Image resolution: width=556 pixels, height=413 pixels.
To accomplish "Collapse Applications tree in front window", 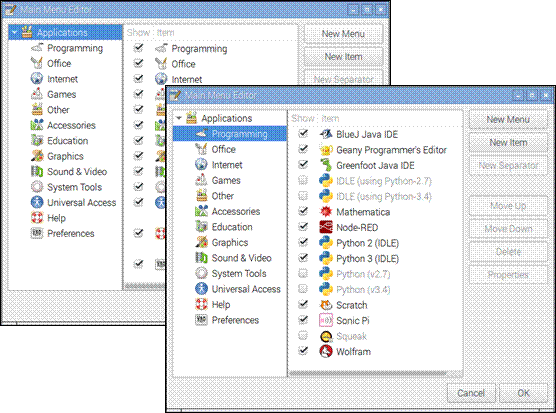I will [x=179, y=118].
